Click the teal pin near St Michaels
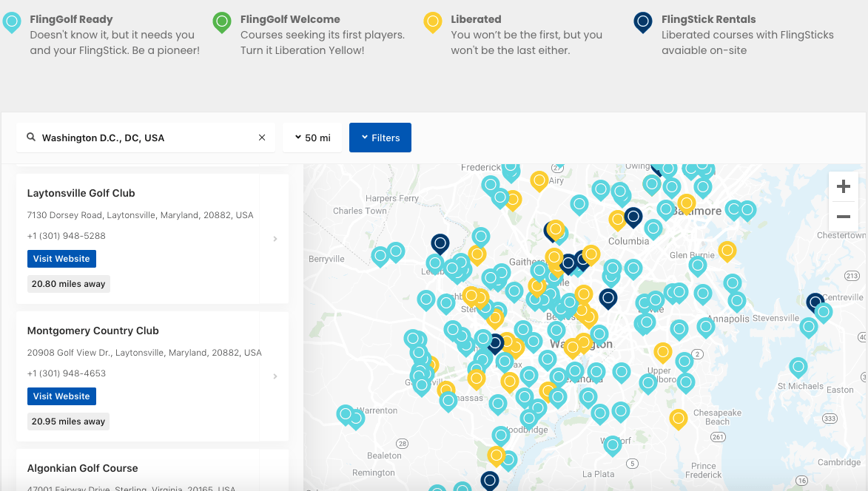 (798, 366)
